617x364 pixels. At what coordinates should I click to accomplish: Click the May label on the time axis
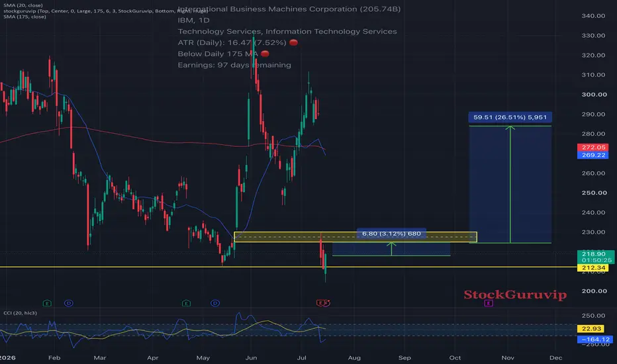coord(203,357)
